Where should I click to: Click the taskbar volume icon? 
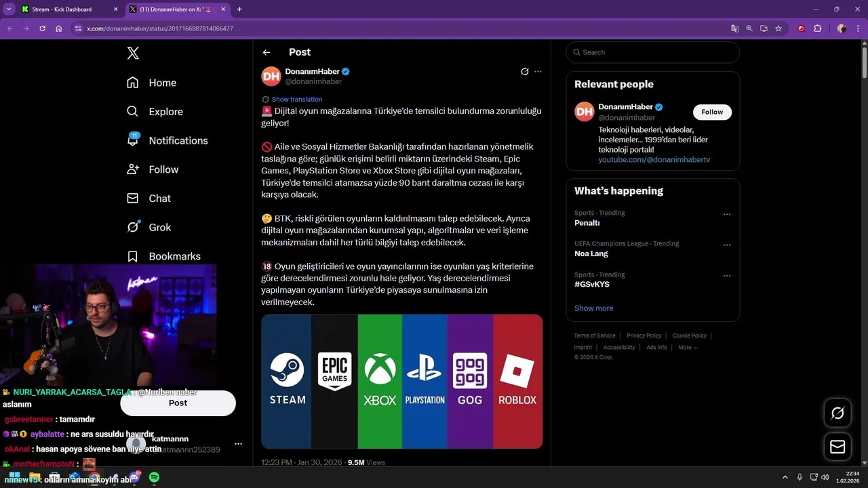pos(825,478)
